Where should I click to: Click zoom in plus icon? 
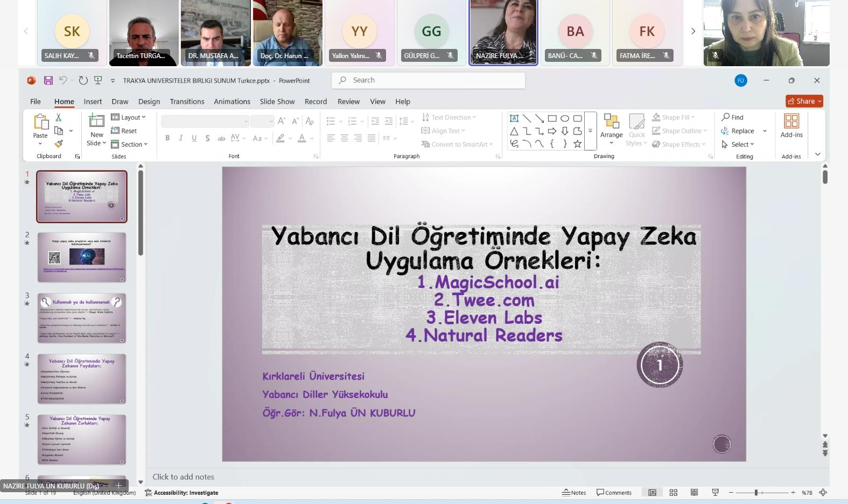pos(793,492)
